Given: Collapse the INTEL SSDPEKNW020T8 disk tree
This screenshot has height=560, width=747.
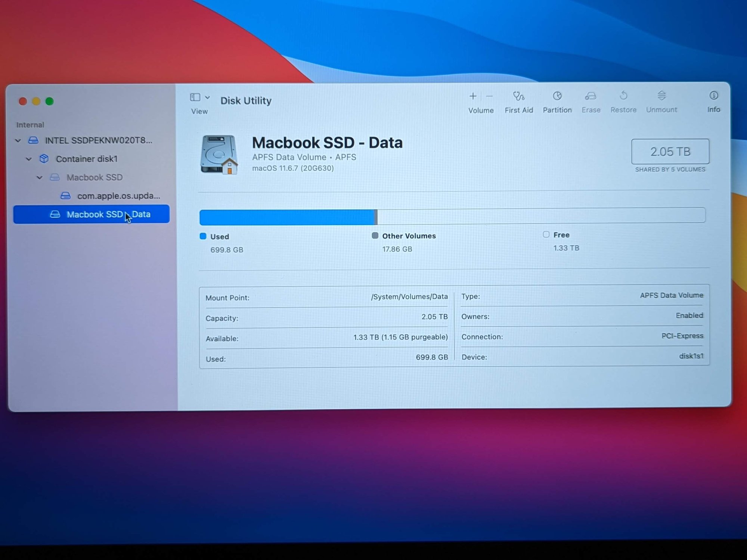Looking at the screenshot, I should (x=18, y=141).
